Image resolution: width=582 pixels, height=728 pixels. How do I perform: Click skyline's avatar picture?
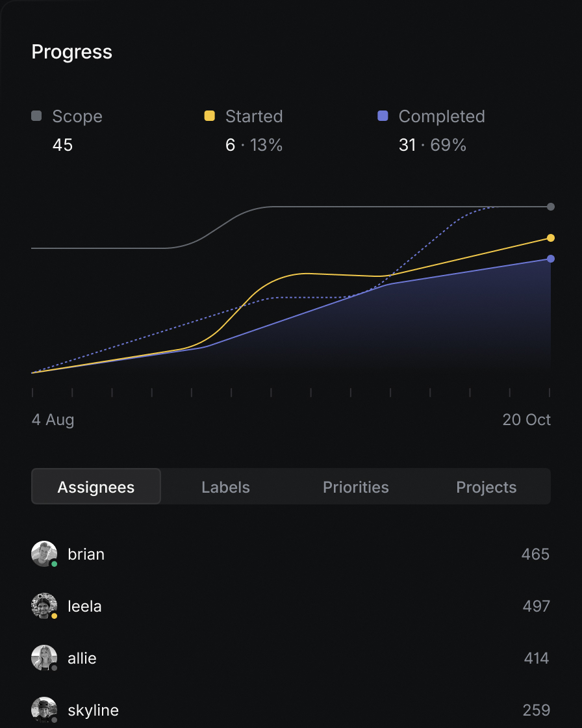pyautogui.click(x=44, y=709)
